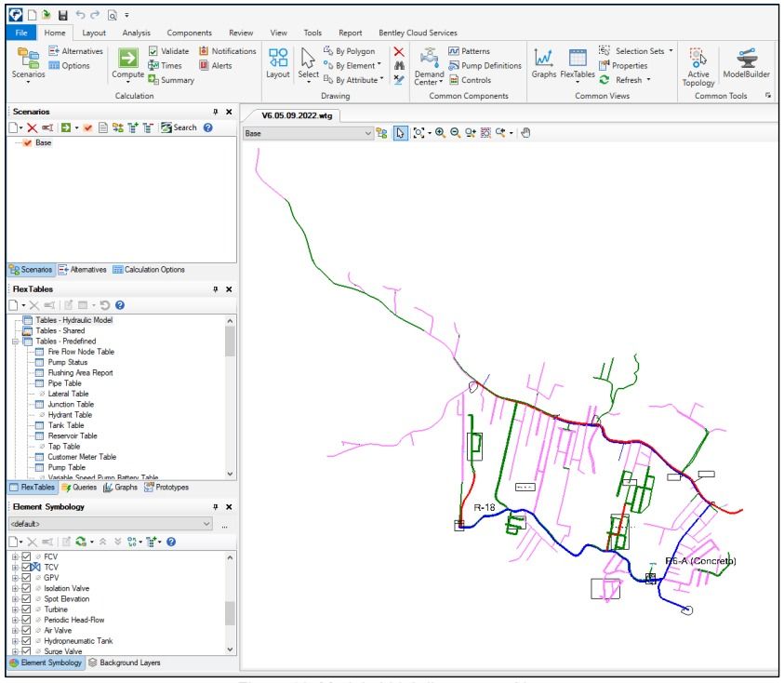The width and height of the screenshot is (784, 683).
Task: Switch to the Analysis ribbon tab
Action: [x=137, y=33]
